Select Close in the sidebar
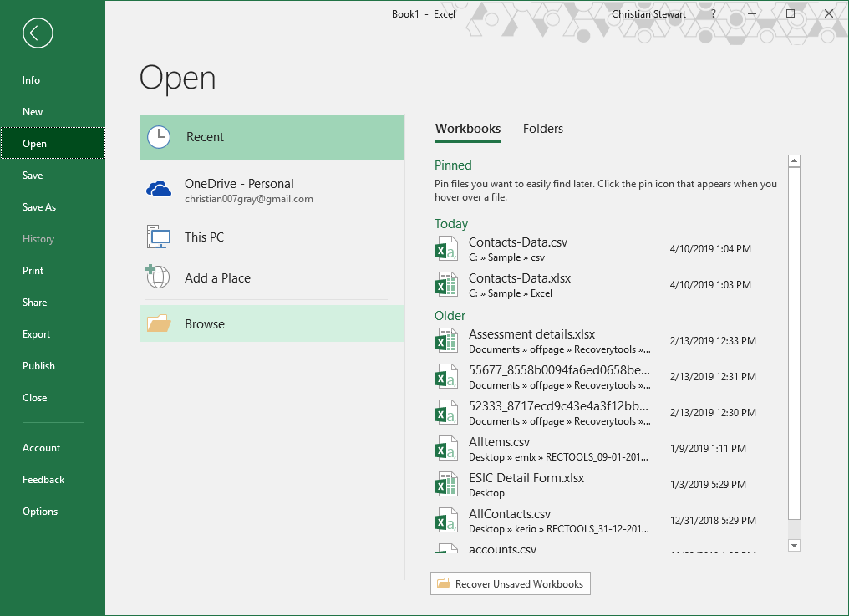The width and height of the screenshot is (849, 616). click(x=53, y=398)
